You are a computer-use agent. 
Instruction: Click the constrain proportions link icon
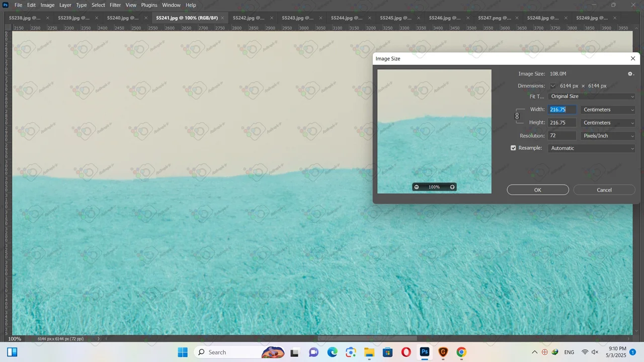tap(517, 116)
